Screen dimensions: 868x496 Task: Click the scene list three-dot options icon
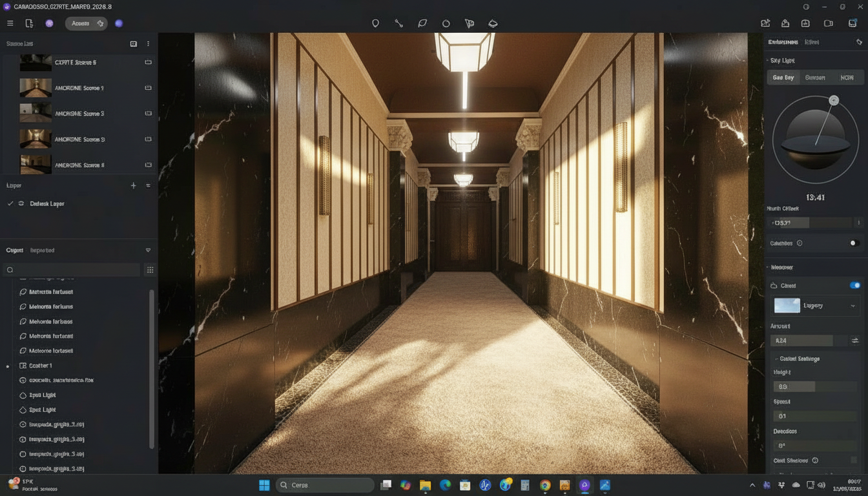tap(148, 44)
